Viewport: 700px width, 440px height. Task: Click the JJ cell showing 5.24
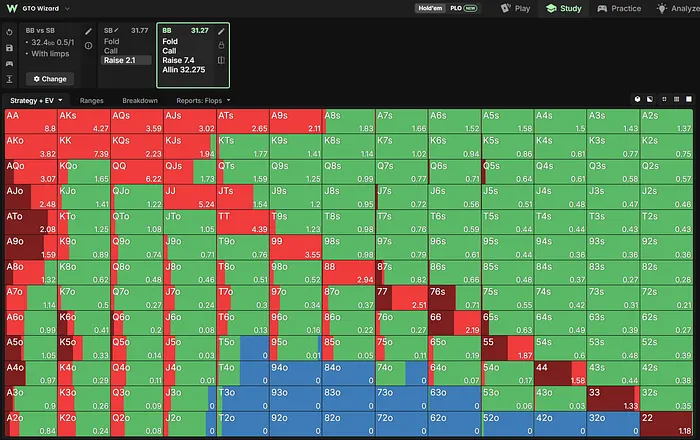click(x=190, y=197)
